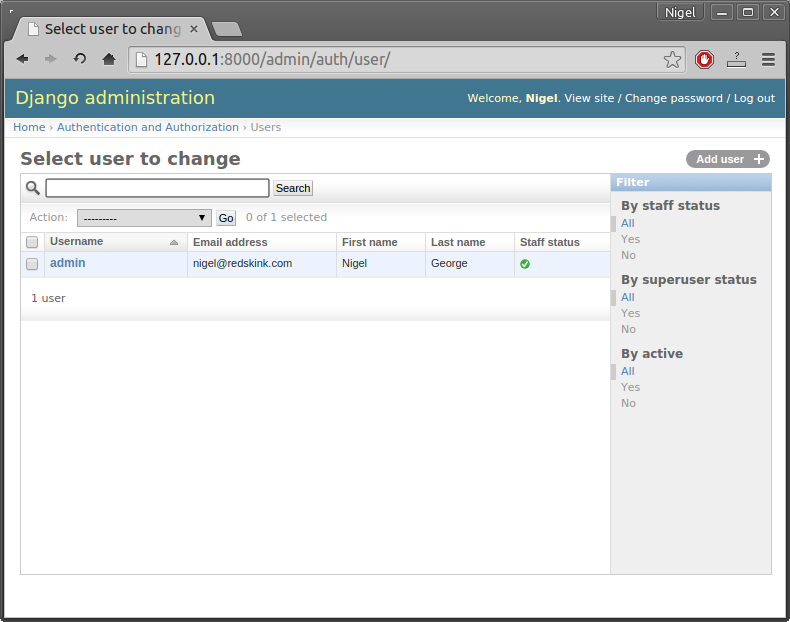This screenshot has height=622, width=790.
Task: Click the plus icon on Add user
Action: 759,159
